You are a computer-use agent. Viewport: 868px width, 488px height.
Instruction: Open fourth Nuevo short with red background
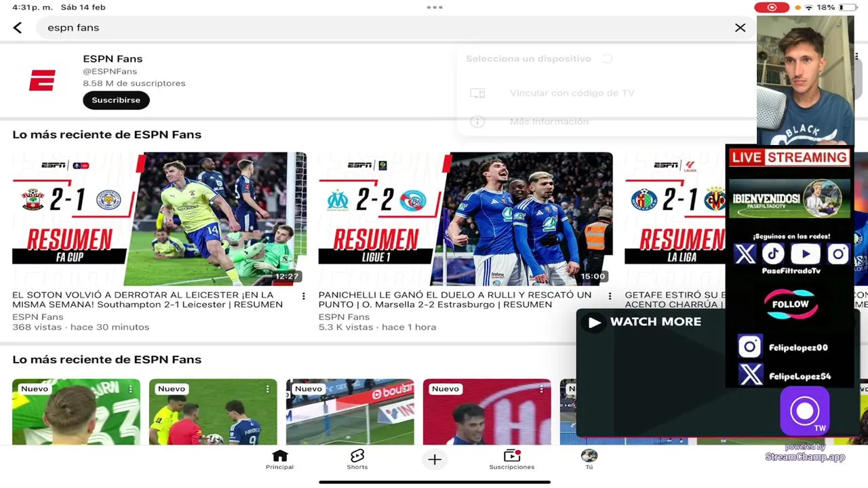point(487,412)
